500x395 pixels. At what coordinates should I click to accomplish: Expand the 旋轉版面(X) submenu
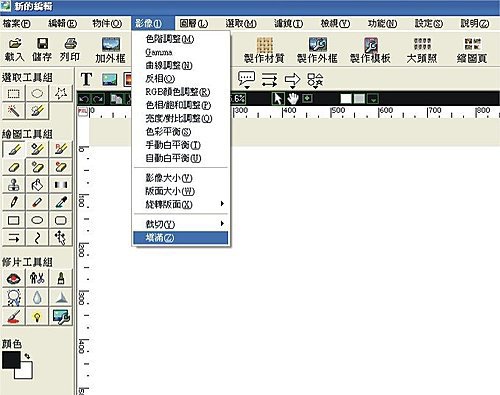click(222, 203)
